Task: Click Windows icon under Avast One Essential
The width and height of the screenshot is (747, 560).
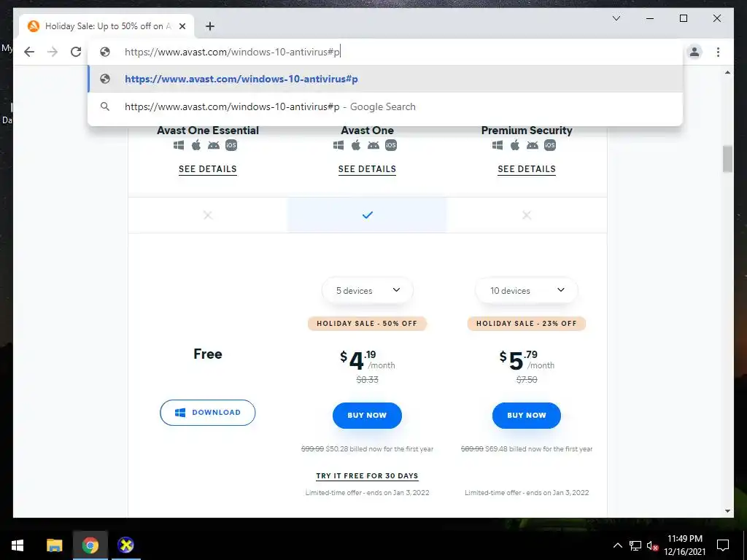Action: coord(179,145)
